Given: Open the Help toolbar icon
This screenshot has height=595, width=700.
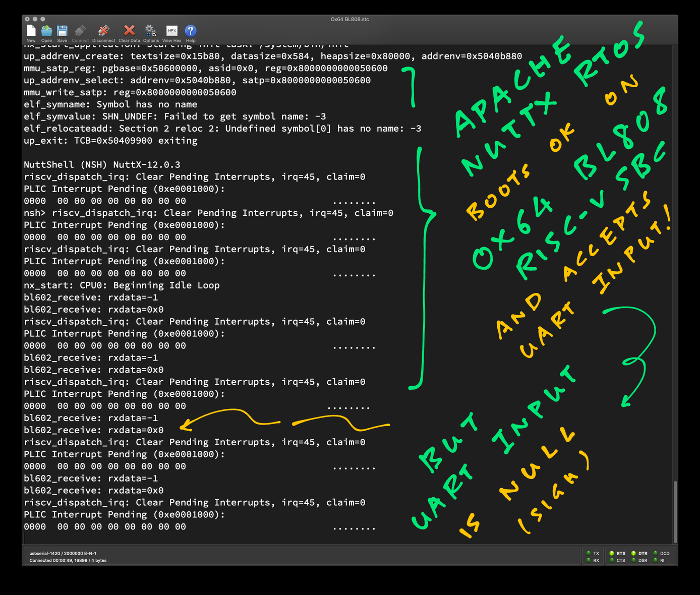Looking at the screenshot, I should point(190,31).
